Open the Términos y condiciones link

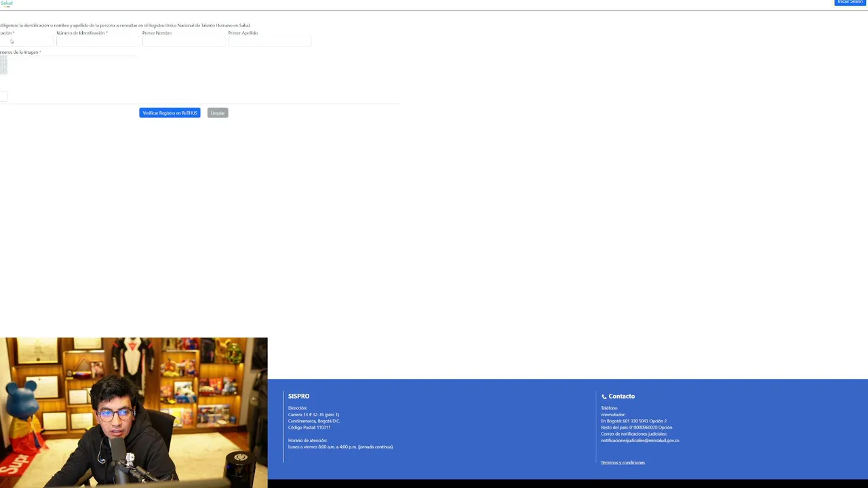point(623,463)
